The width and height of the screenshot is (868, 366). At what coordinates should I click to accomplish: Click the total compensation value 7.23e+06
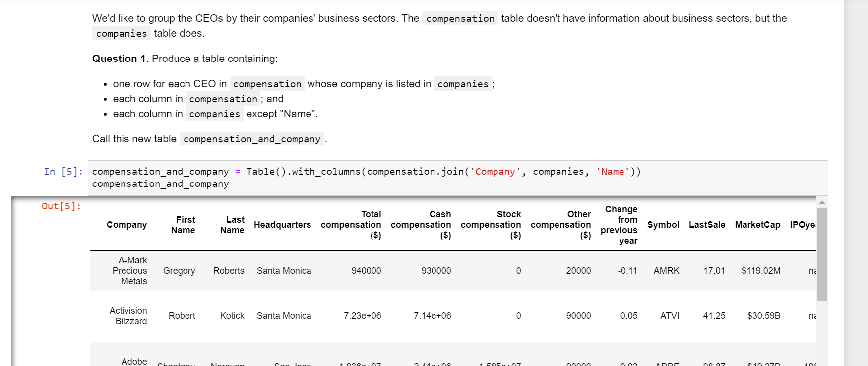pos(363,316)
